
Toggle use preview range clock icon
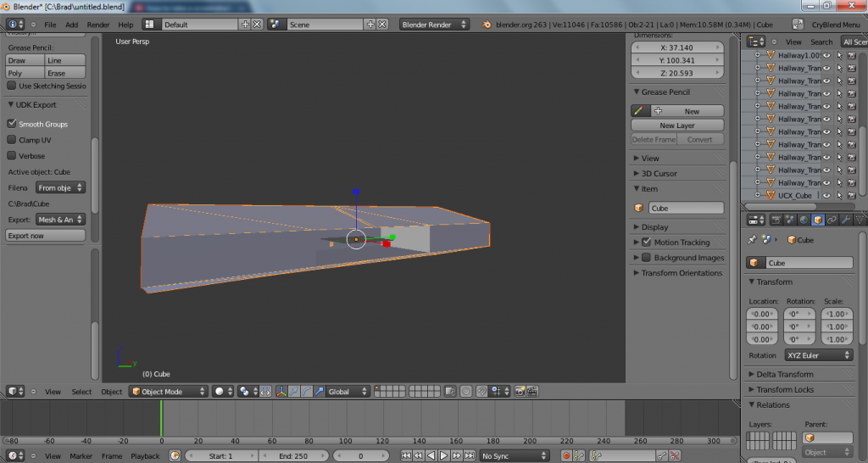175,456
